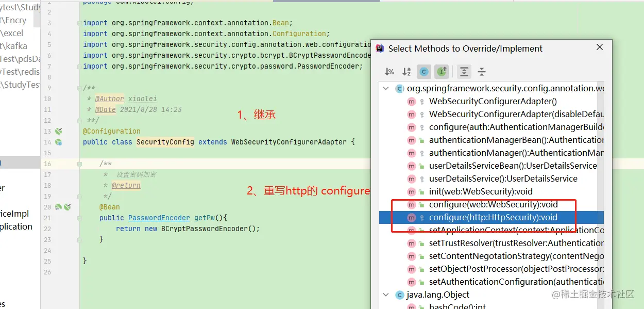Click the Expand All icon in dialog
Image resolution: width=644 pixels, height=309 pixels.
click(x=464, y=72)
